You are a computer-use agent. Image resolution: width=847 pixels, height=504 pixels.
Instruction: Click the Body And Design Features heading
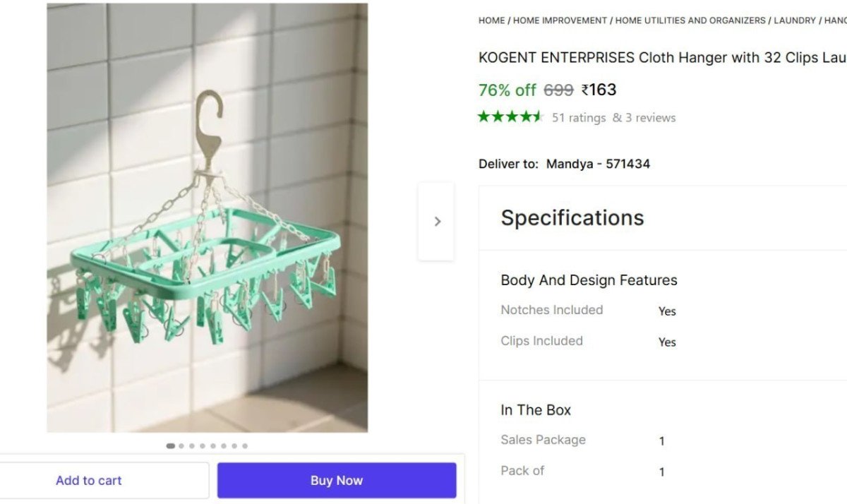pyautogui.click(x=589, y=280)
